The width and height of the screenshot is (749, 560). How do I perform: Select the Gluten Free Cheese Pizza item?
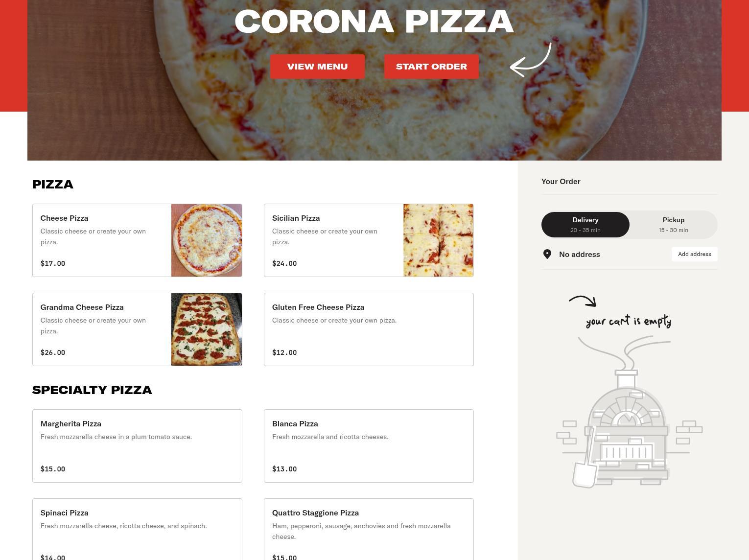[x=369, y=329]
